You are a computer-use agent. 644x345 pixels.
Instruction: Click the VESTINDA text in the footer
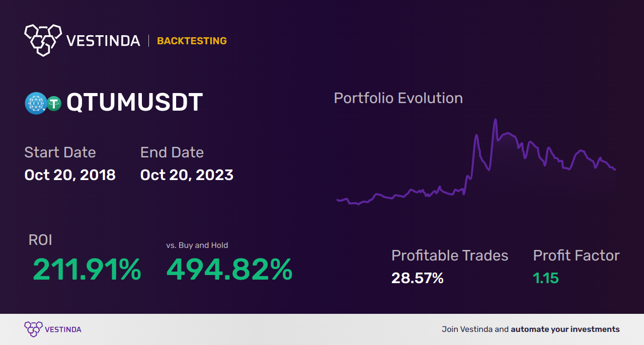[63, 329]
